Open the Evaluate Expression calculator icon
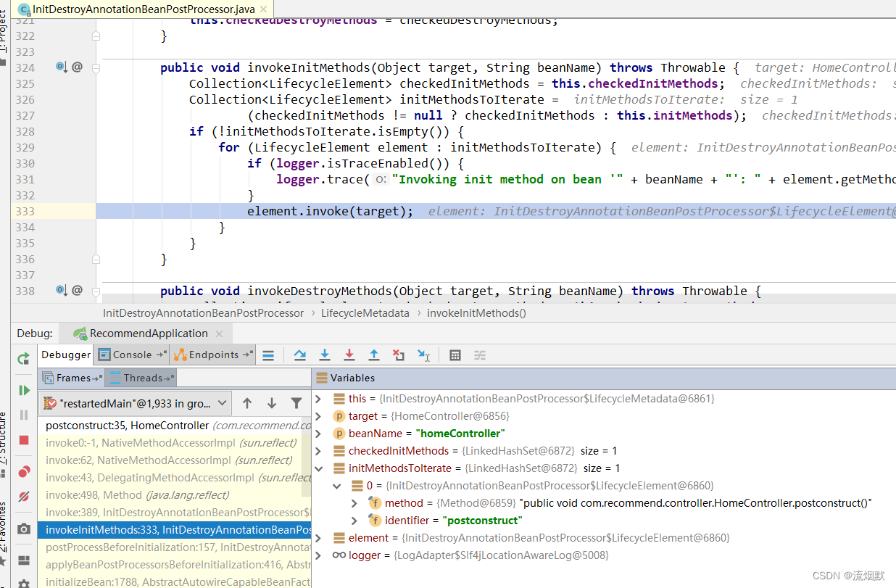This screenshot has height=588, width=896. click(455, 355)
